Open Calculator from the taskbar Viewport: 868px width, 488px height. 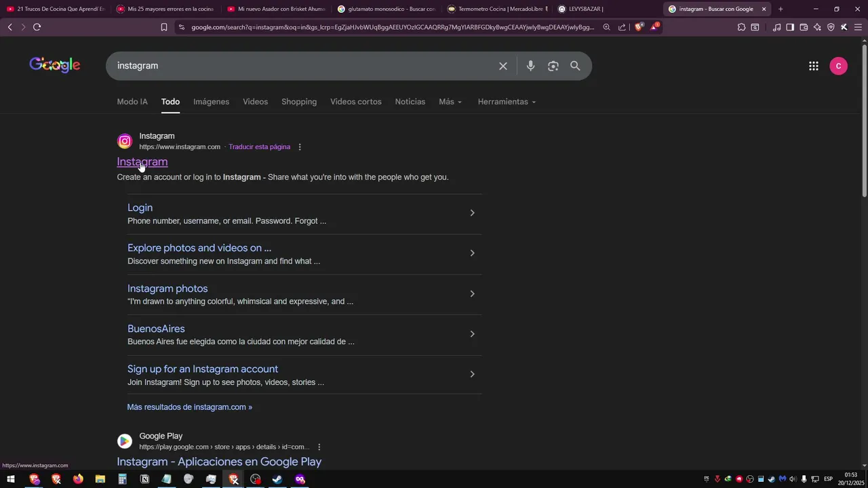click(122, 479)
